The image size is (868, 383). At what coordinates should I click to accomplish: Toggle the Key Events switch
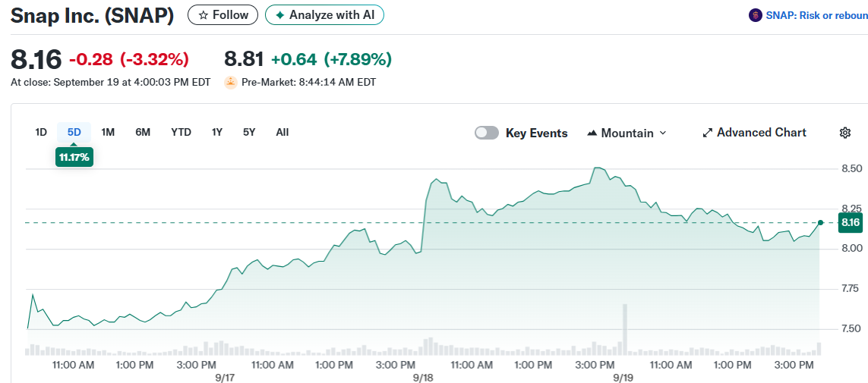[487, 133]
